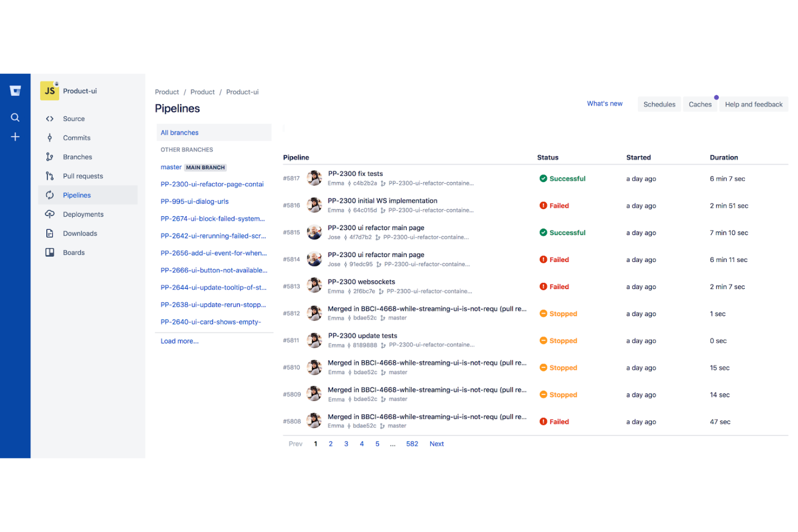Go to the Next page of pipelines

pyautogui.click(x=436, y=444)
